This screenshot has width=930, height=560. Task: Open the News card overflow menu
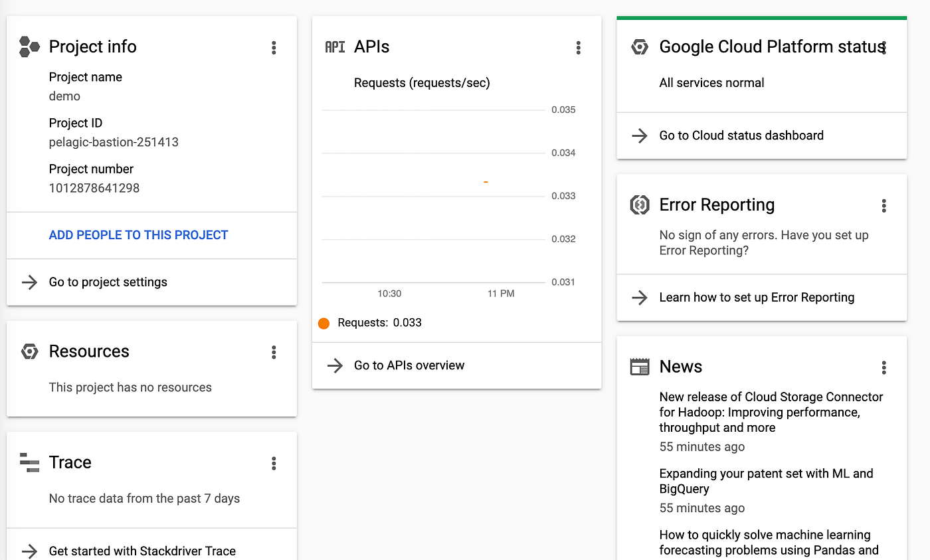click(x=884, y=367)
